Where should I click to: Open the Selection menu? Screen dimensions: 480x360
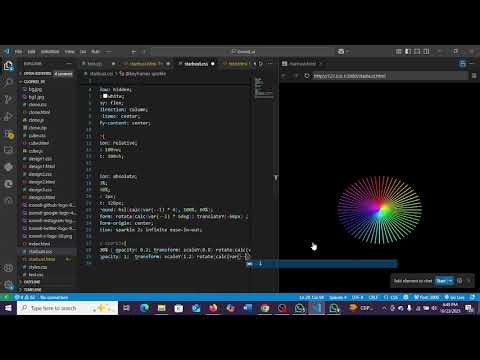[50, 52]
